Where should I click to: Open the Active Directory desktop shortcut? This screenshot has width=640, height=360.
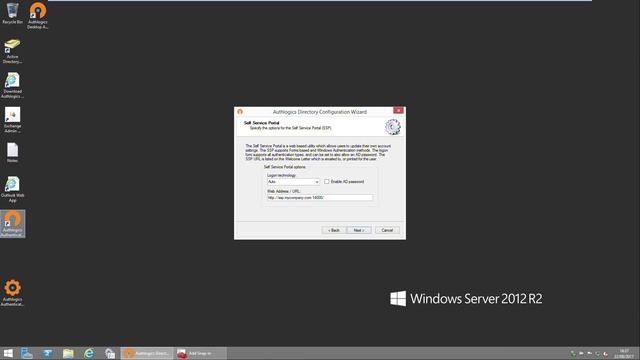[12, 51]
